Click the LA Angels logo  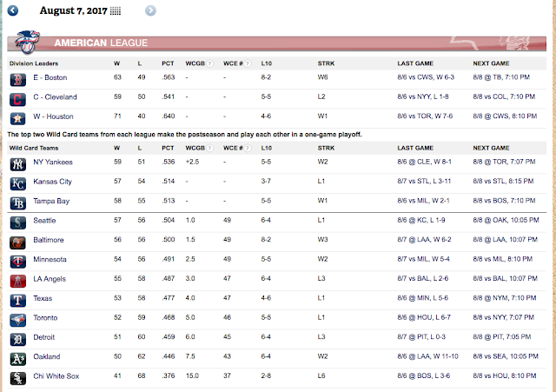[17, 281]
